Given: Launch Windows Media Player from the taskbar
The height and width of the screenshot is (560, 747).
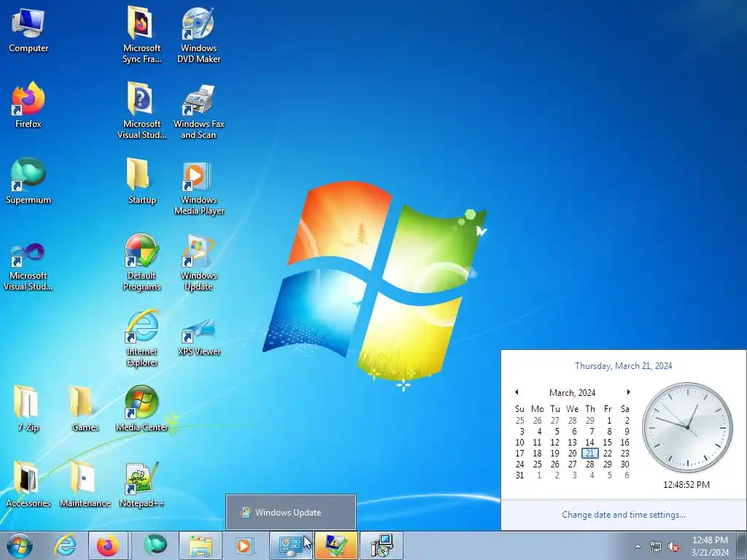Looking at the screenshot, I should pyautogui.click(x=244, y=545).
